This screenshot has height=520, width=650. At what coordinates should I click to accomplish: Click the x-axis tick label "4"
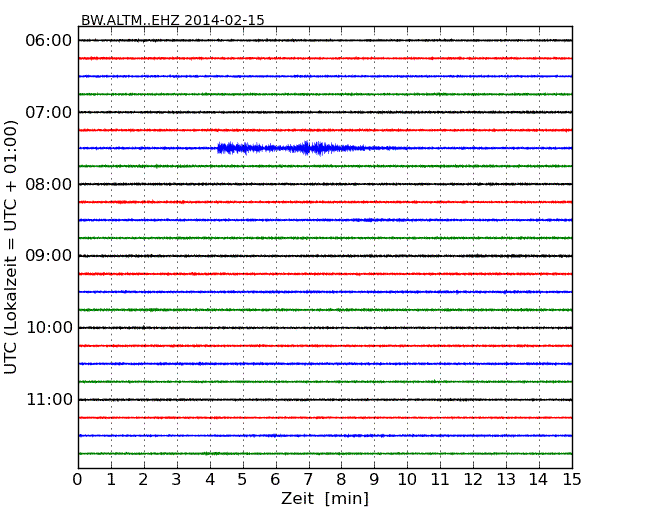point(210,480)
